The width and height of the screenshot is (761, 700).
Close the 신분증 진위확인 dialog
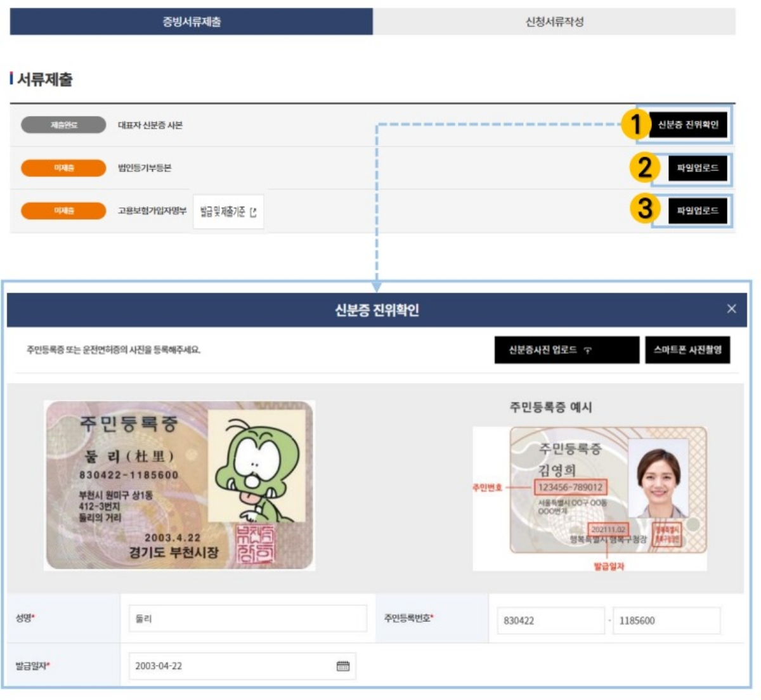731,309
